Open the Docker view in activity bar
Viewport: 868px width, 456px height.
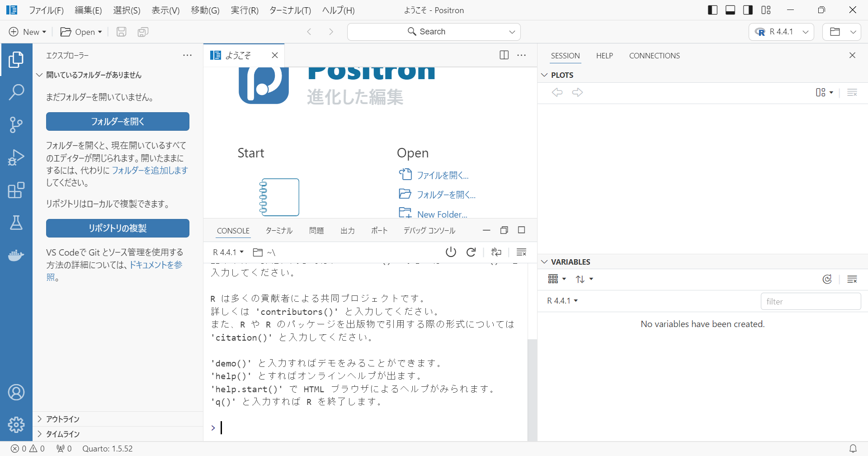pyautogui.click(x=16, y=256)
